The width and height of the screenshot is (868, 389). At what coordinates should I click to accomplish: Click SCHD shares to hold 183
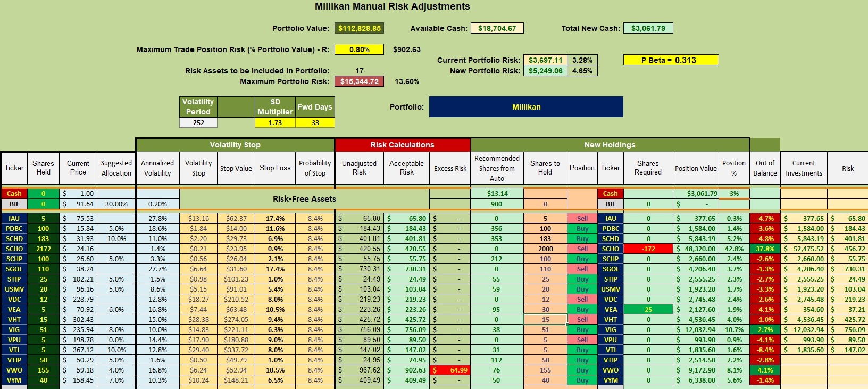pos(545,238)
